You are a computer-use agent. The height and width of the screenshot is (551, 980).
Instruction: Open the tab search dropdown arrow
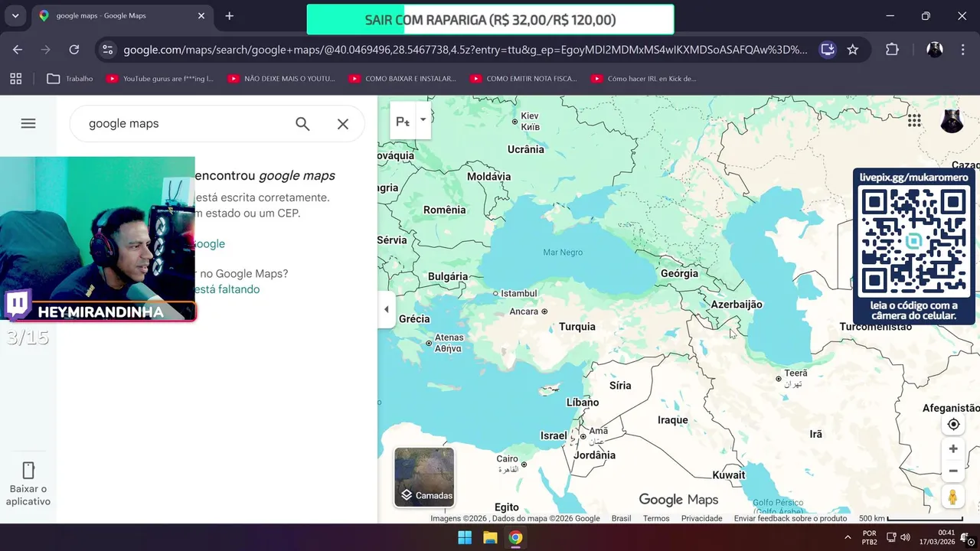tap(15, 15)
